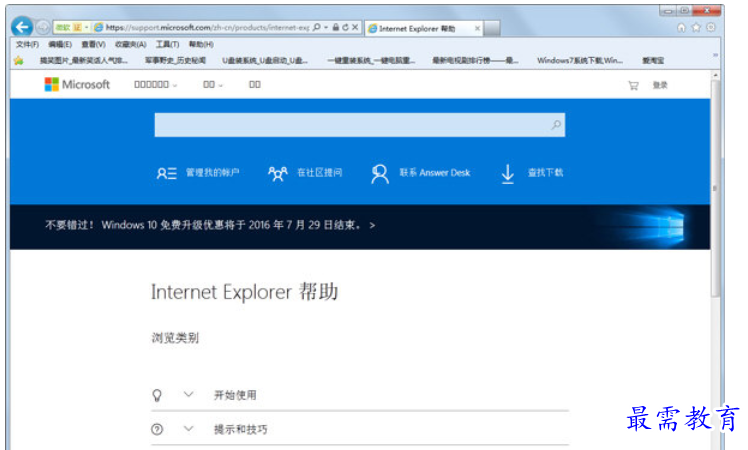Click the security lock icon in address bar

336,28
